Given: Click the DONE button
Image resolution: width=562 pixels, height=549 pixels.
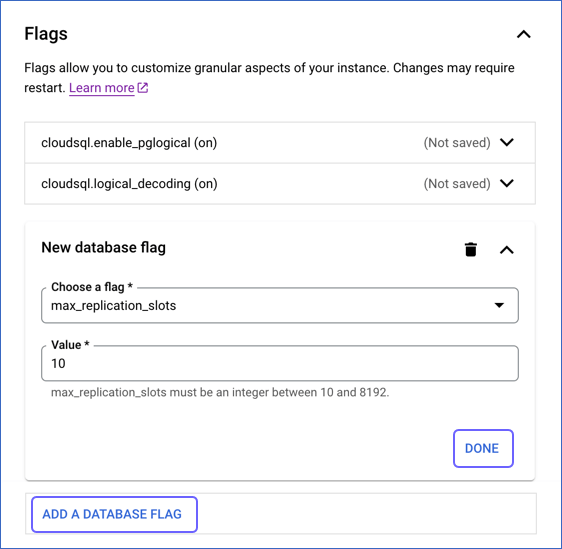Looking at the screenshot, I should pos(483,448).
